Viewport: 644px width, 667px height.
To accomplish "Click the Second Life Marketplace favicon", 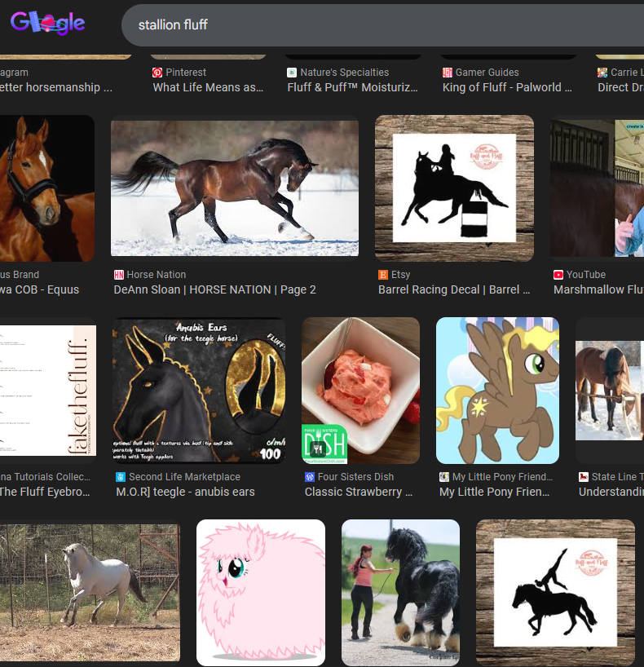I will point(121,477).
